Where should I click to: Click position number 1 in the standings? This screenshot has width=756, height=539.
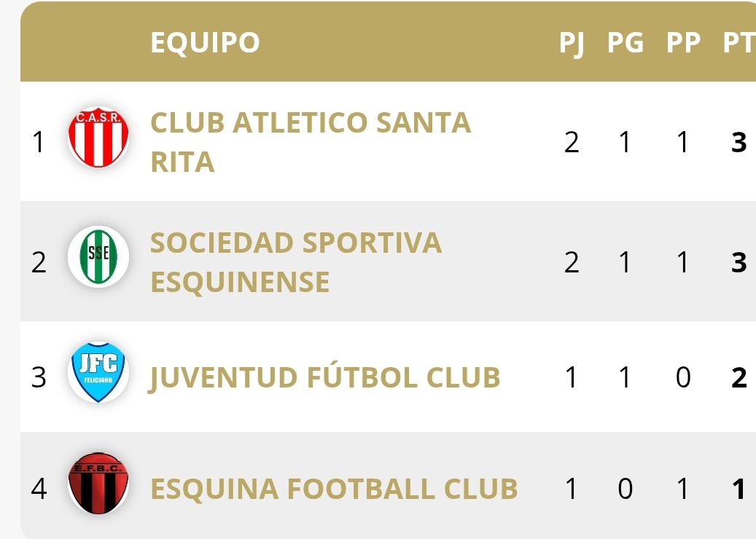pos(39,141)
